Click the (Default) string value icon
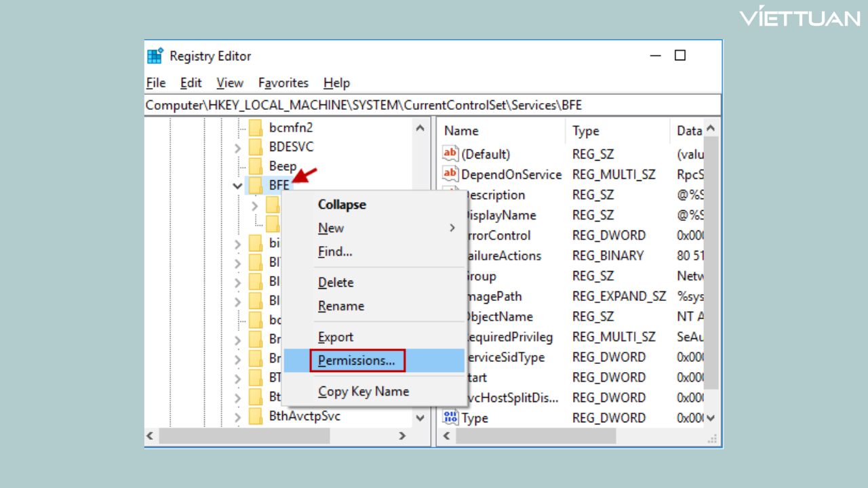 point(450,154)
